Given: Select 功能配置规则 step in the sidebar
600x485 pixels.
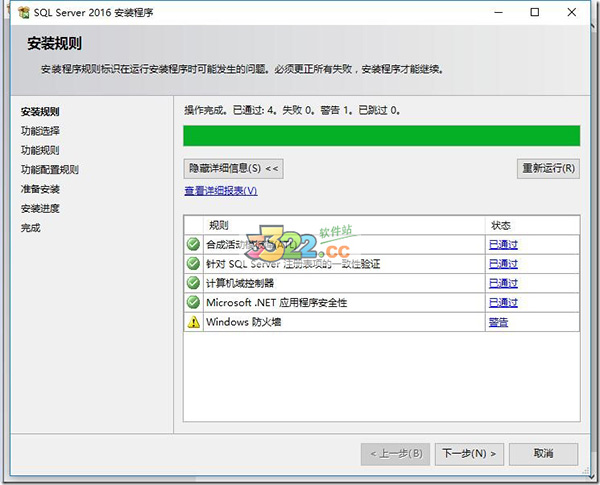Looking at the screenshot, I should pyautogui.click(x=50, y=170).
